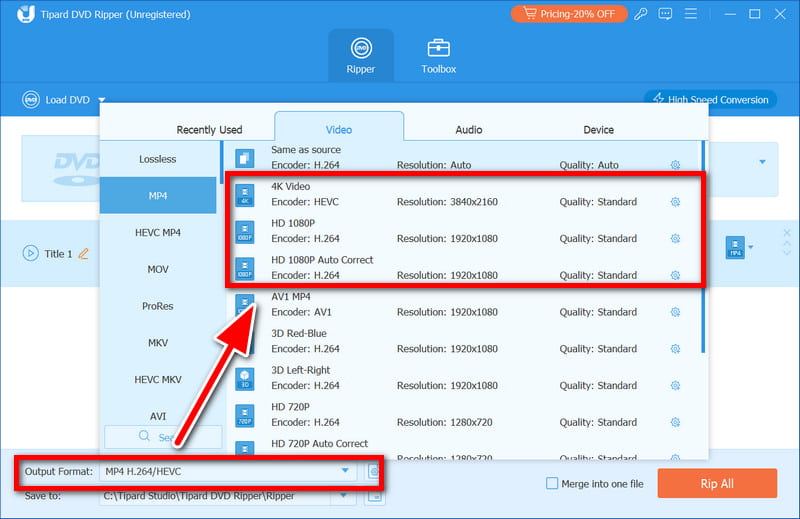
Task: Open the feedback chat icon
Action: click(x=665, y=14)
